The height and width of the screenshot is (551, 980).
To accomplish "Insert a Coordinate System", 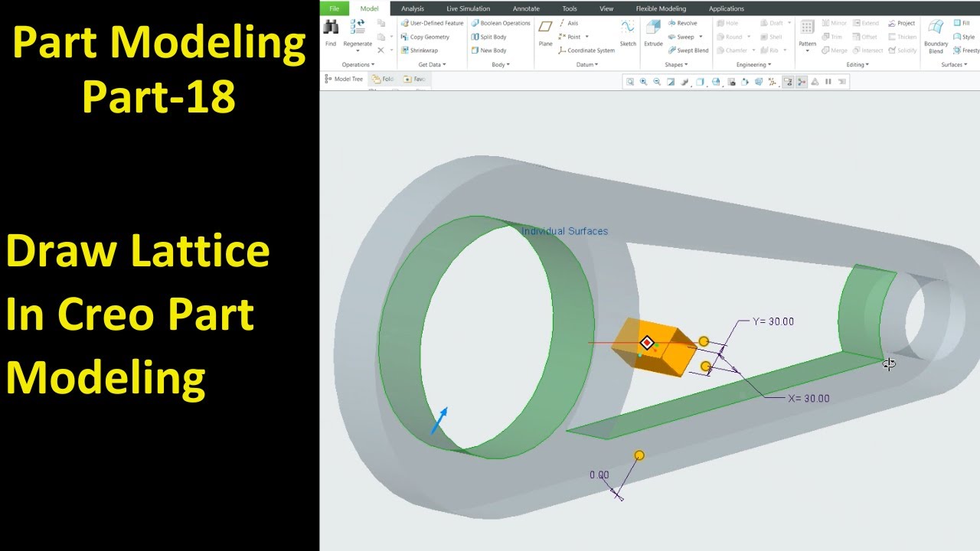I will [x=586, y=51].
